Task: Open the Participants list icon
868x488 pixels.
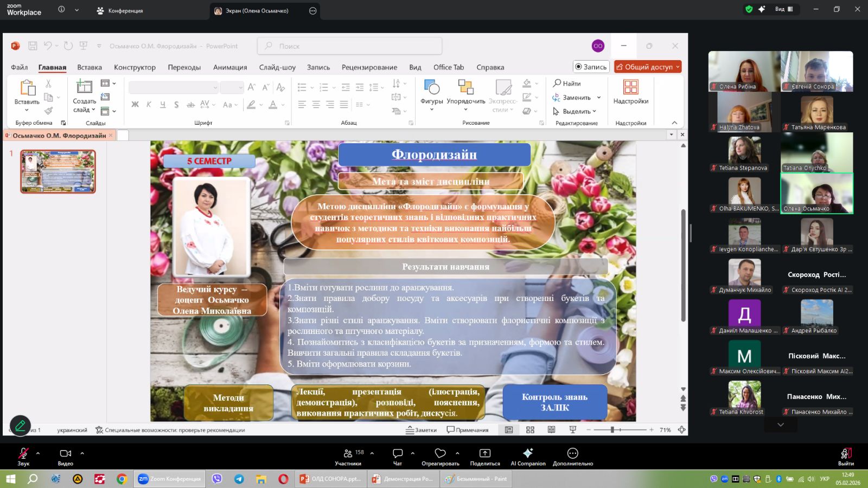Action: [x=348, y=454]
